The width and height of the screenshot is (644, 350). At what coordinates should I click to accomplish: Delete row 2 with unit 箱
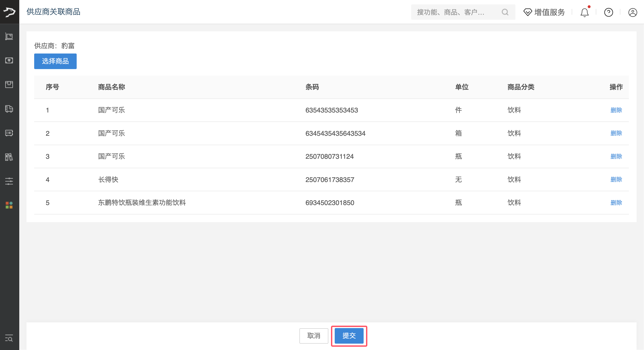coord(616,133)
